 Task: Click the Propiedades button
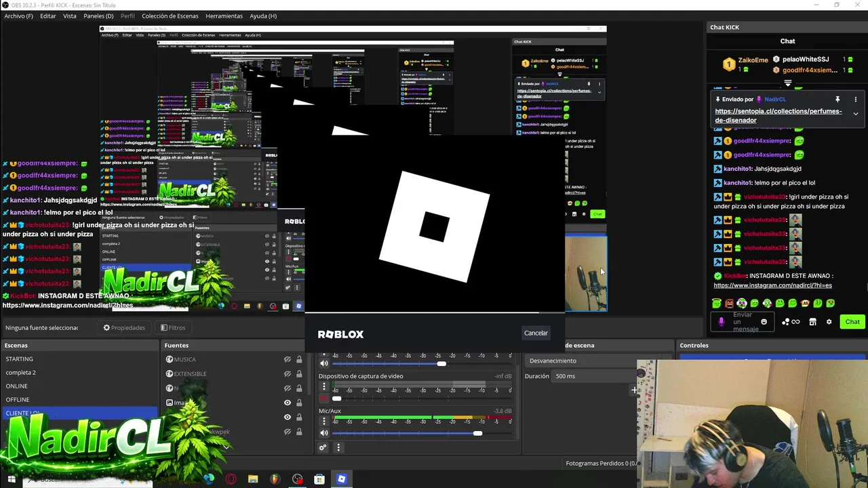tap(124, 327)
